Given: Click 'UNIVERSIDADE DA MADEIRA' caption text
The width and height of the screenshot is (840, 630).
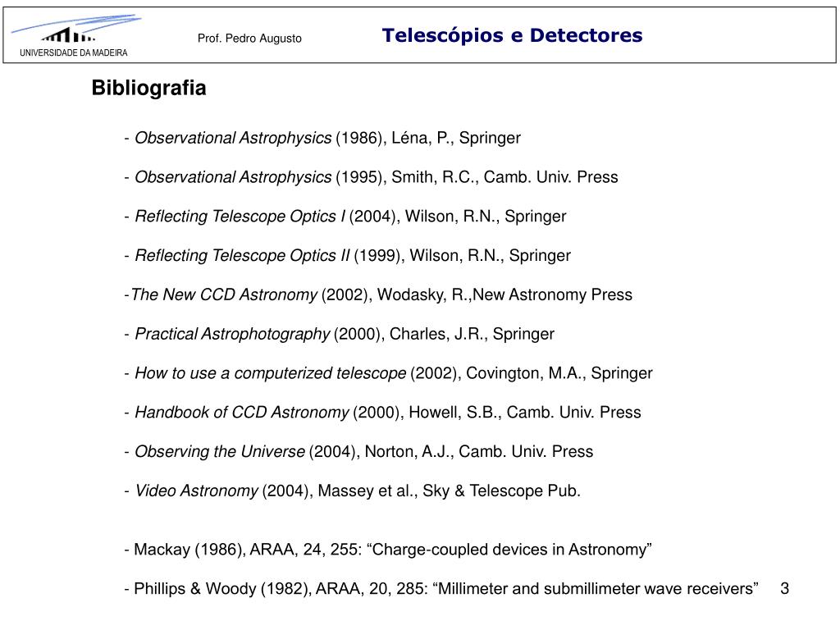Looking at the screenshot, I should click(x=74, y=52).
